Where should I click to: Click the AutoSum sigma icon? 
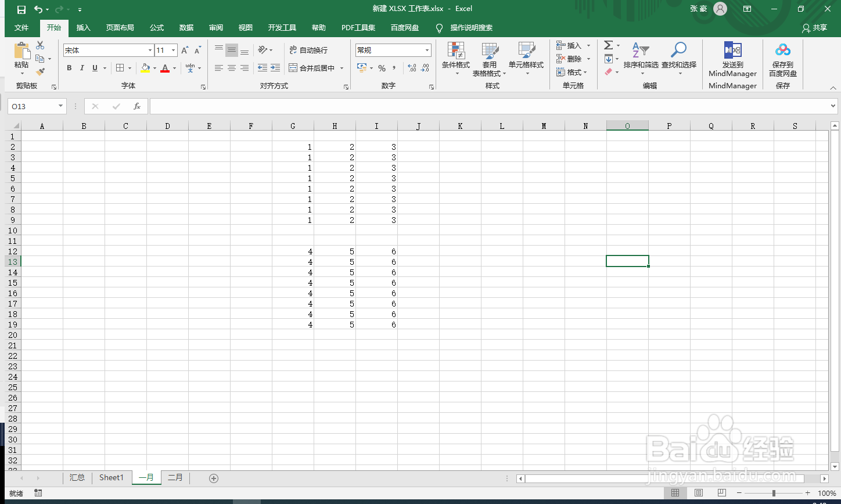(x=608, y=45)
